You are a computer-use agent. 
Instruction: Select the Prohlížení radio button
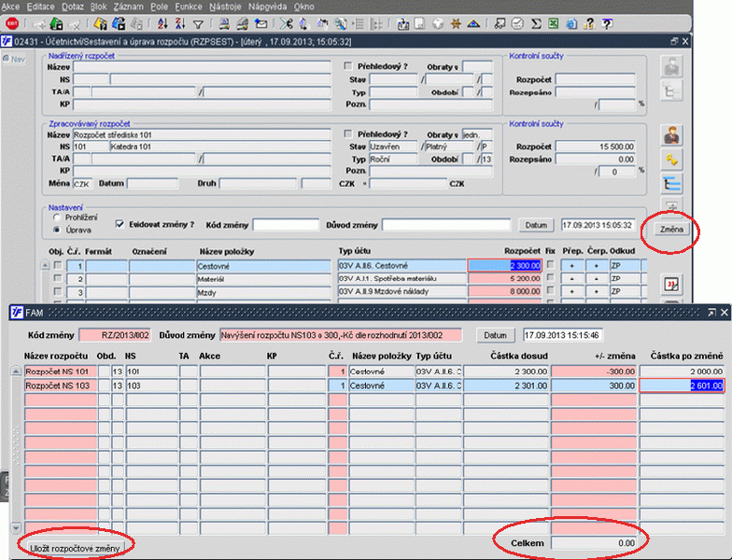click(57, 217)
